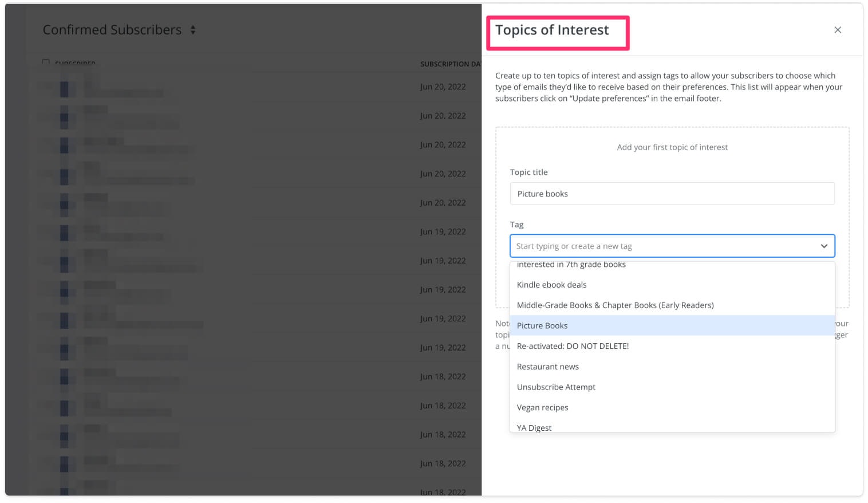The height and width of the screenshot is (503, 868).
Task: Click the Subscription Date column header
Action: point(450,64)
